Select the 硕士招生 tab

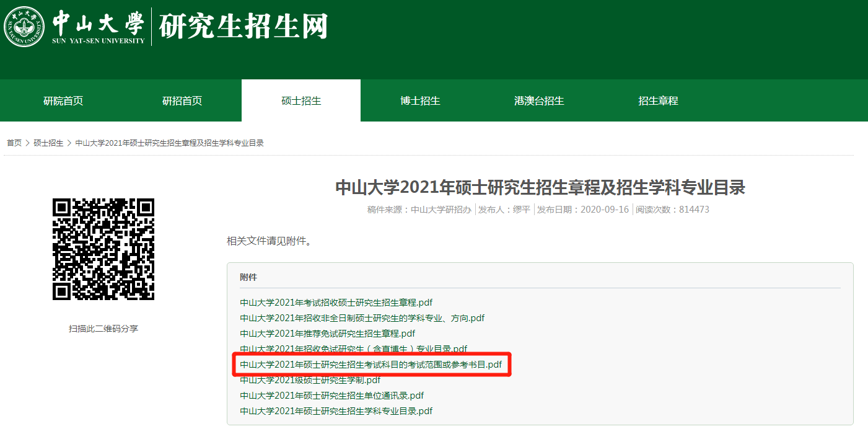click(301, 100)
